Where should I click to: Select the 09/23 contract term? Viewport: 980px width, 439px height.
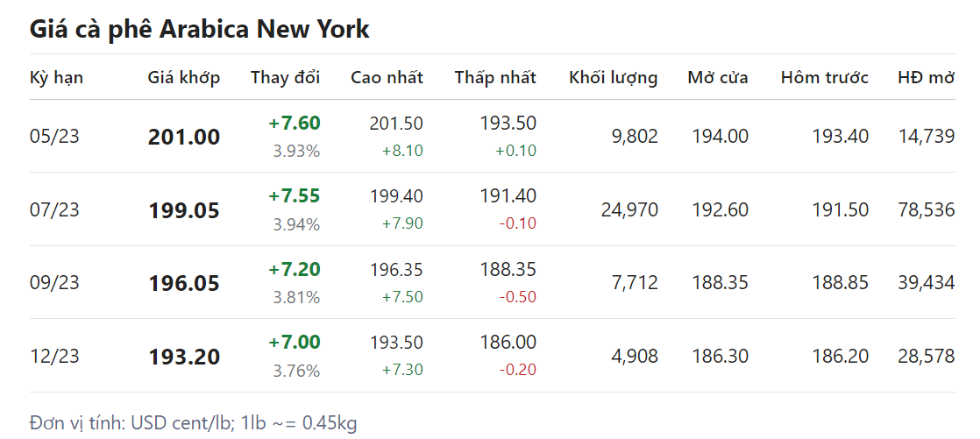pyautogui.click(x=54, y=283)
